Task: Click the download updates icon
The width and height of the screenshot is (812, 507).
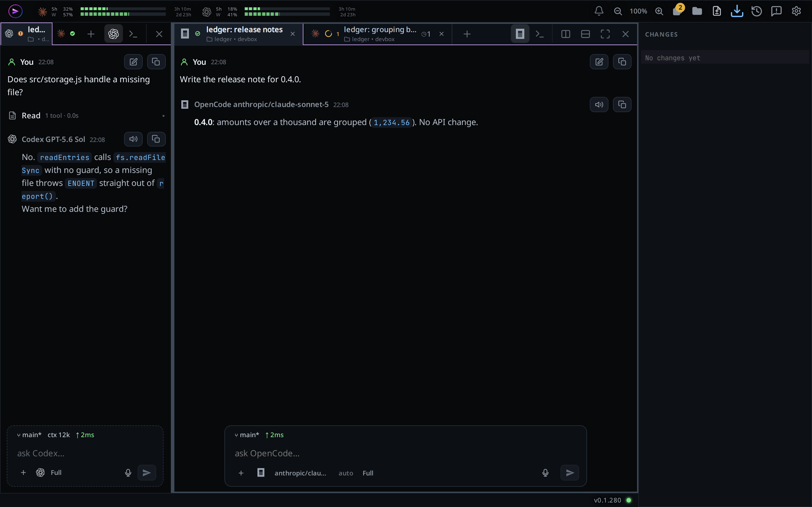Action: [737, 11]
